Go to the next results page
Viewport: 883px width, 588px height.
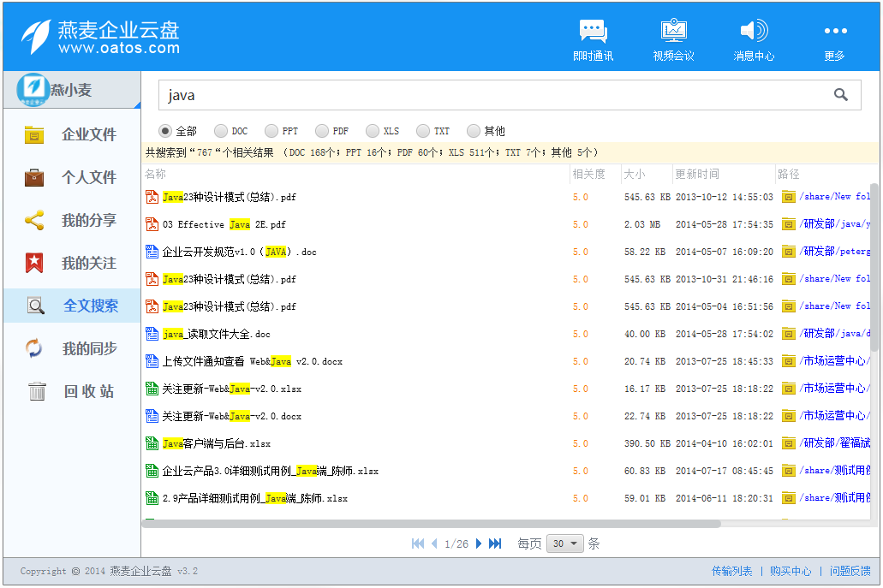[479, 543]
